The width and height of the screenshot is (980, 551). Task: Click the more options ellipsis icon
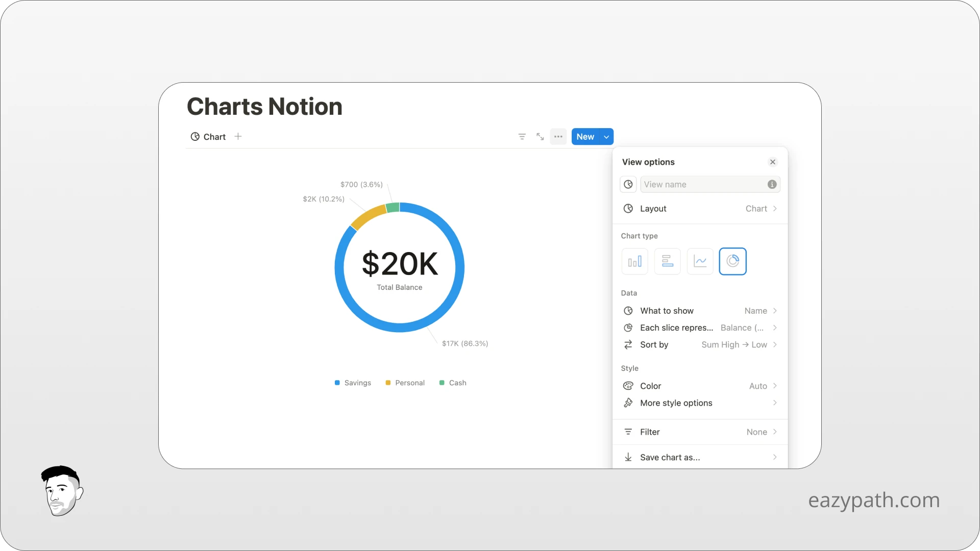558,137
